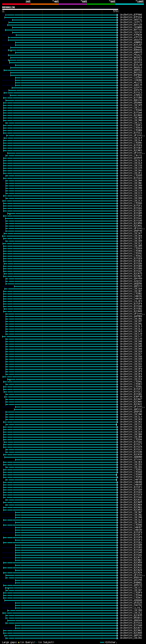Click the UniRef100_B9T7U3 label
Screen dimensions: 146x644
[x=131, y=30]
